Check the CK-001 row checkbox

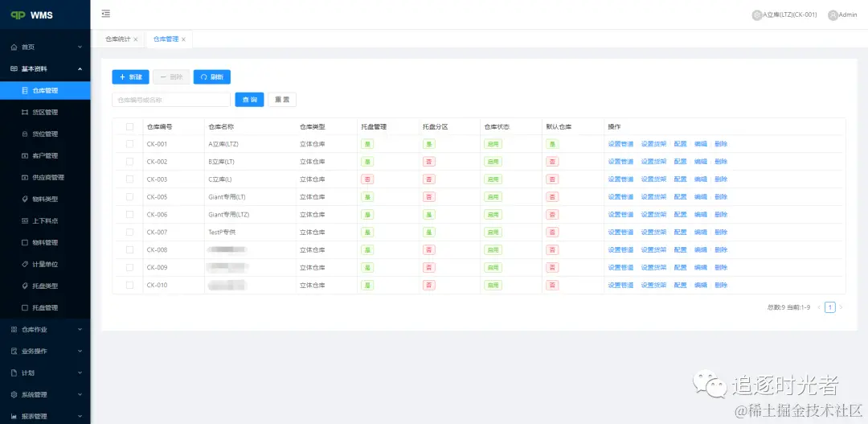(129, 143)
